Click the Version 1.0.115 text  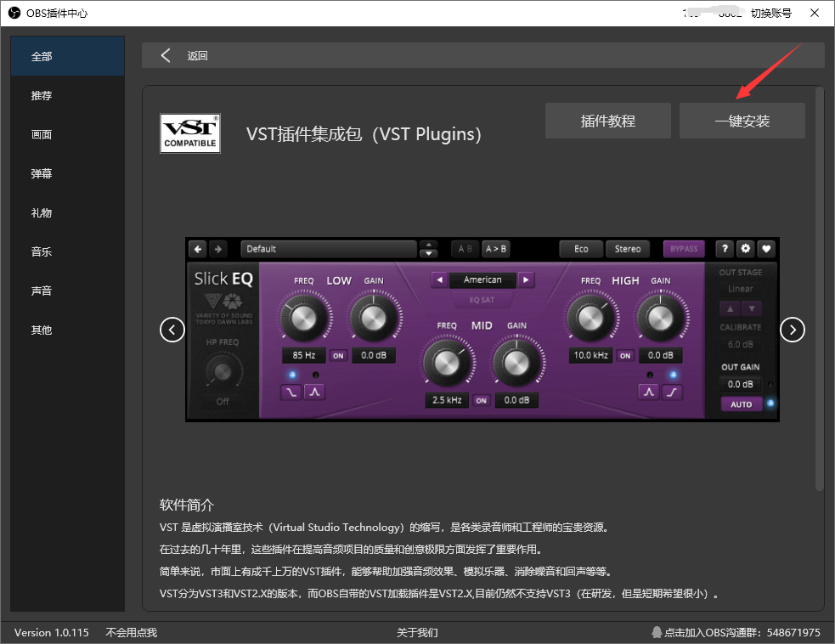point(52,632)
